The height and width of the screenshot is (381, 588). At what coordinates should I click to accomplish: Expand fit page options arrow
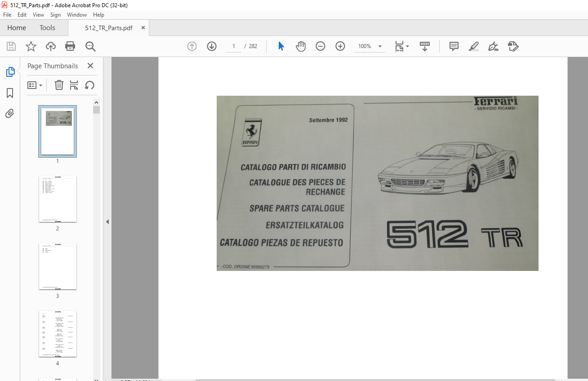pos(408,46)
